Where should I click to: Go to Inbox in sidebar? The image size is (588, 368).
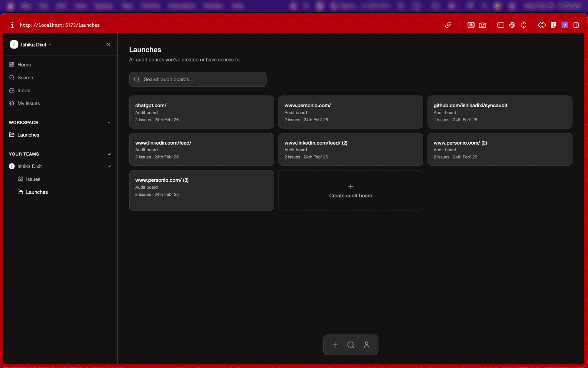tap(24, 91)
